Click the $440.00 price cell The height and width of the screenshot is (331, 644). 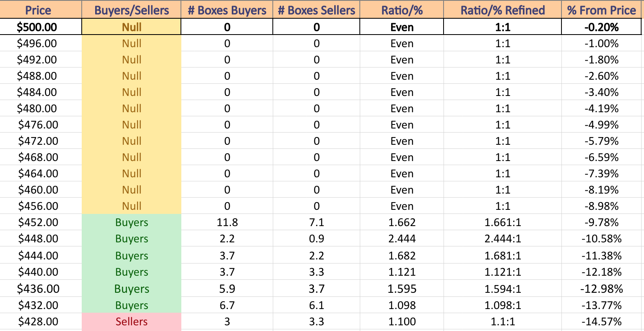(x=41, y=272)
